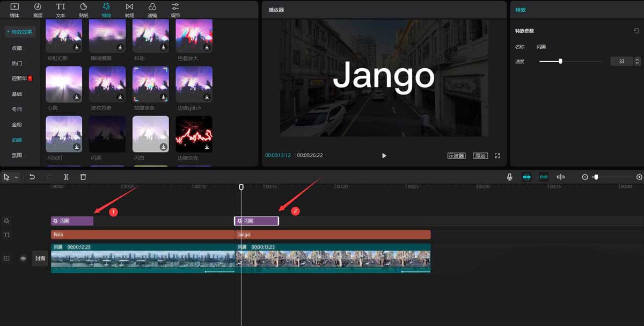Open the 贴纸 stickers panel
This screenshot has width=644, height=326.
tap(83, 9)
